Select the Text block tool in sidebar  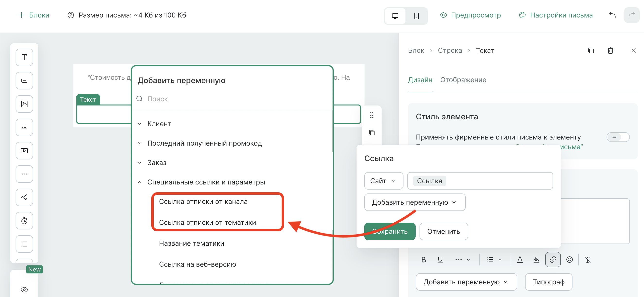pyautogui.click(x=24, y=57)
